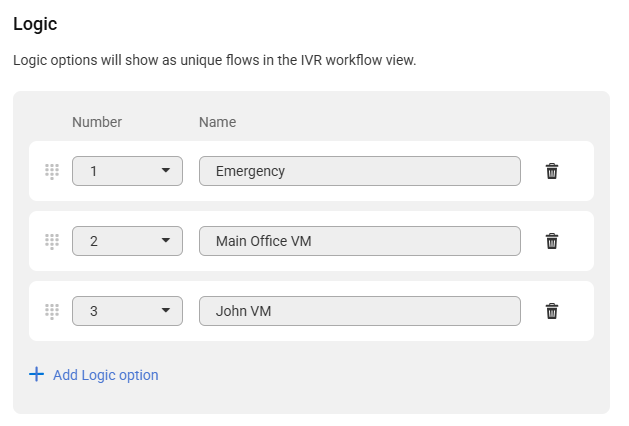The height and width of the screenshot is (426, 629).
Task: Click the Add Logic option link
Action: click(105, 375)
